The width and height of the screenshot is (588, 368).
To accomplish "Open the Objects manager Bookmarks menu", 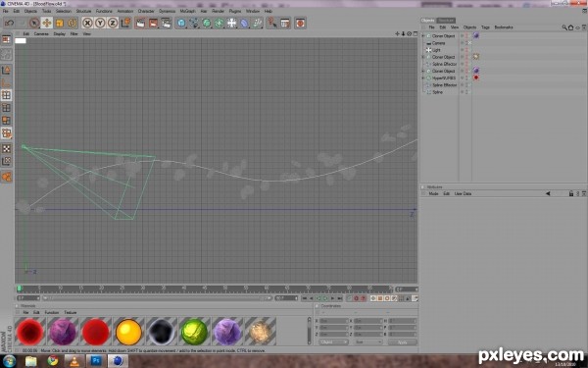I will 504,27.
